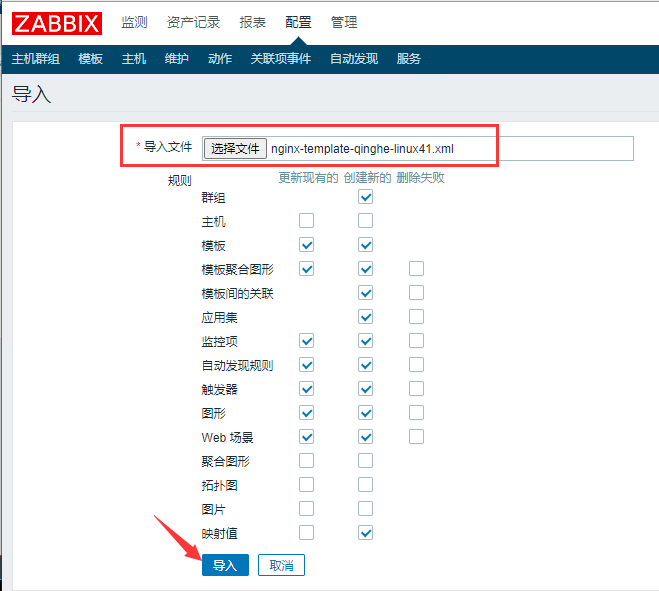659x591 pixels.
Task: Enable Web 场景 delete missing checkbox
Action: point(416,437)
